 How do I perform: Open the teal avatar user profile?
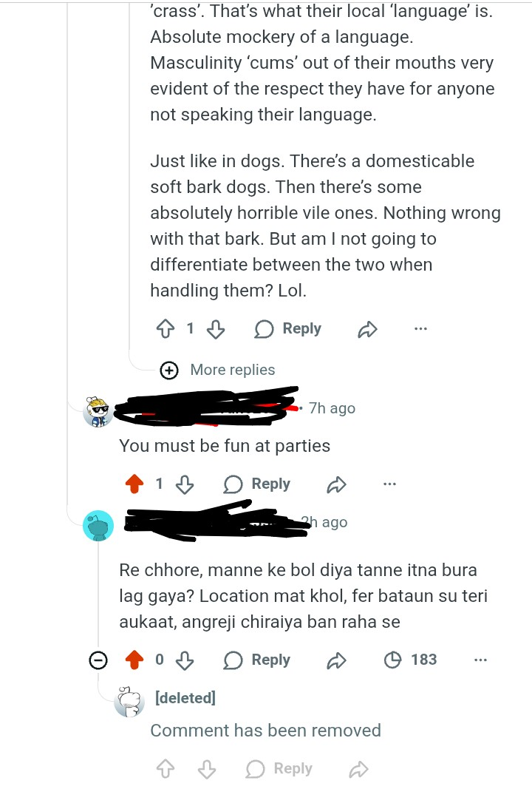coord(98,527)
